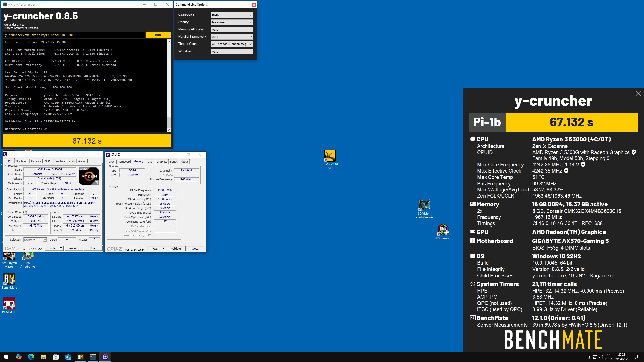Open the Memory Allocator dropdown
The width and height of the screenshot is (644, 362).
(x=232, y=30)
